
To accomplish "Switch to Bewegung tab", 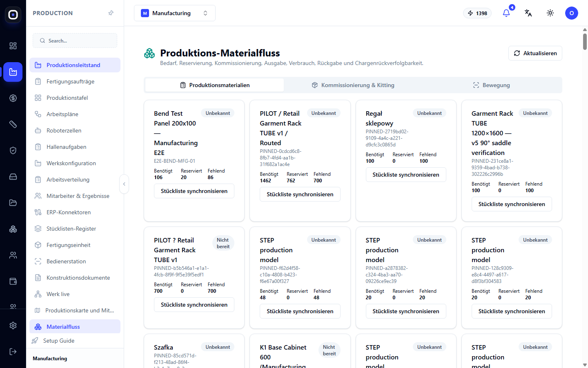I will pyautogui.click(x=492, y=85).
